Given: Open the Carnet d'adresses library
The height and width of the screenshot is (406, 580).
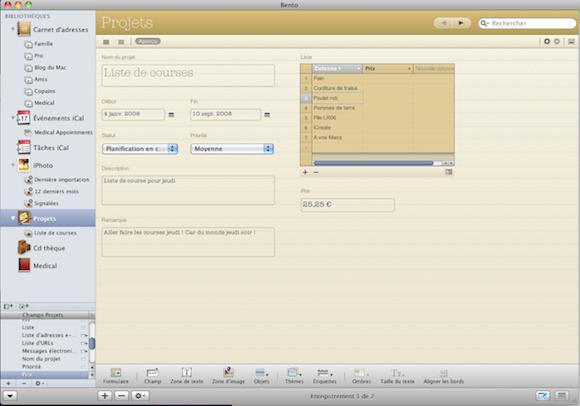Looking at the screenshot, I should (x=53, y=29).
